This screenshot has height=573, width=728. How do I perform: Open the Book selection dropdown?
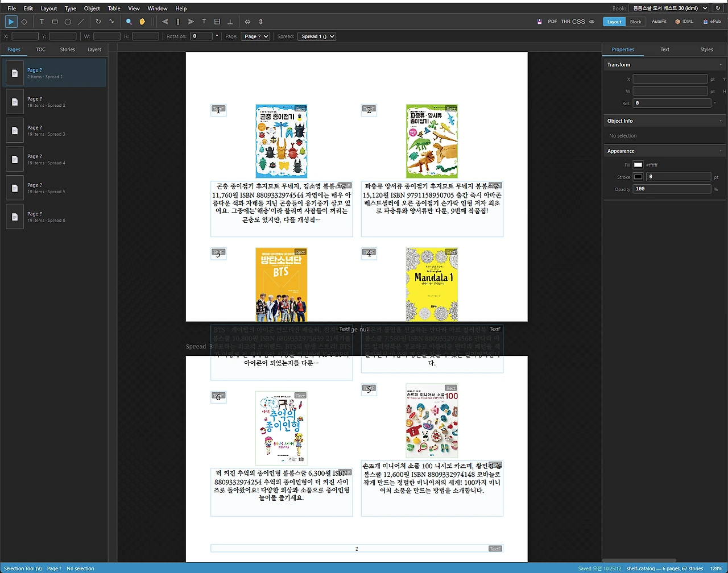click(669, 9)
